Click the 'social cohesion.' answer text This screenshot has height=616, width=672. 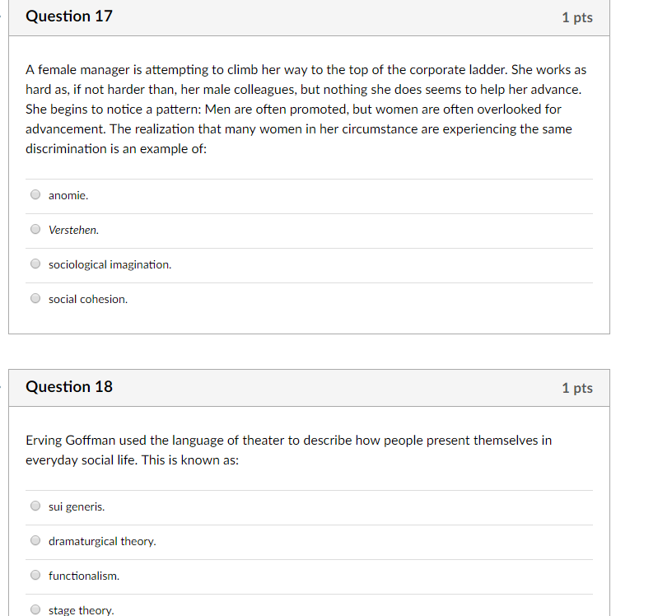(88, 299)
